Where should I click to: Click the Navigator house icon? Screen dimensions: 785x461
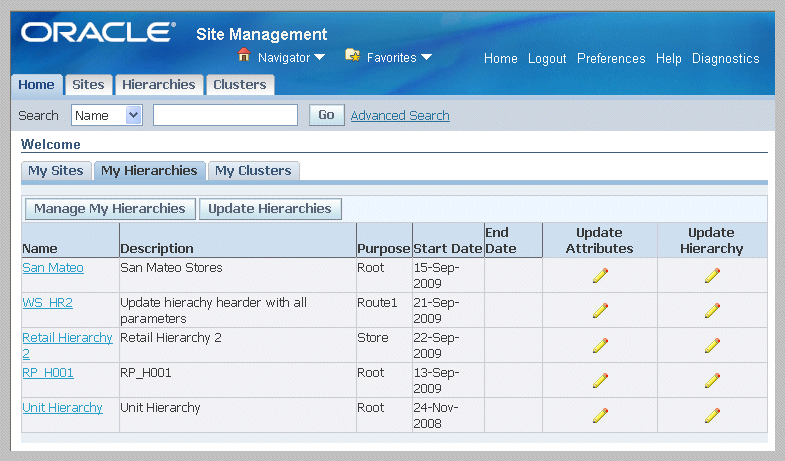pyautogui.click(x=244, y=55)
